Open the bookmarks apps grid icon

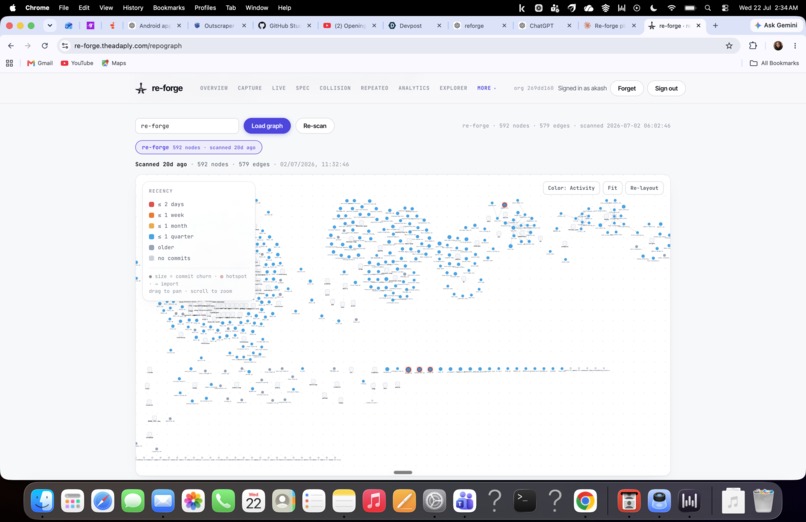9,63
